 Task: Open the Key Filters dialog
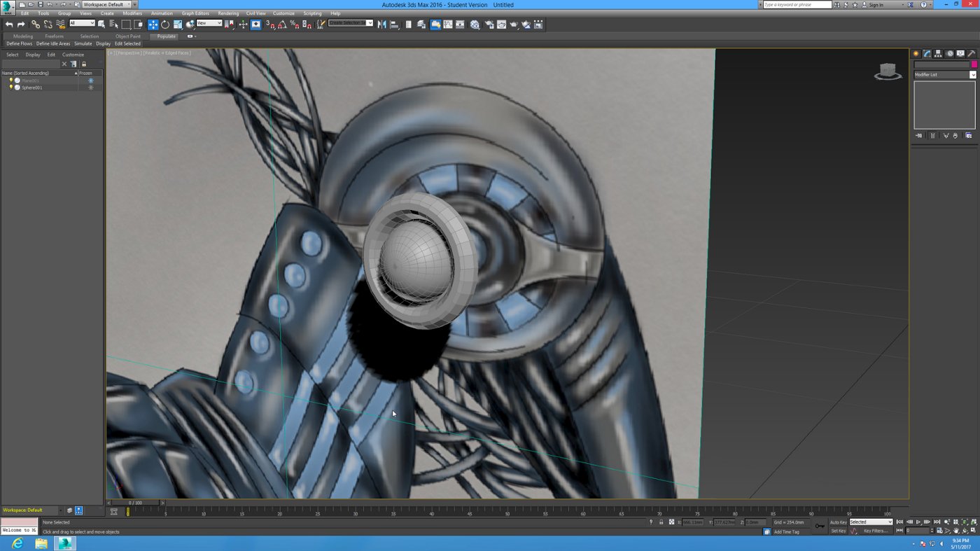875,531
